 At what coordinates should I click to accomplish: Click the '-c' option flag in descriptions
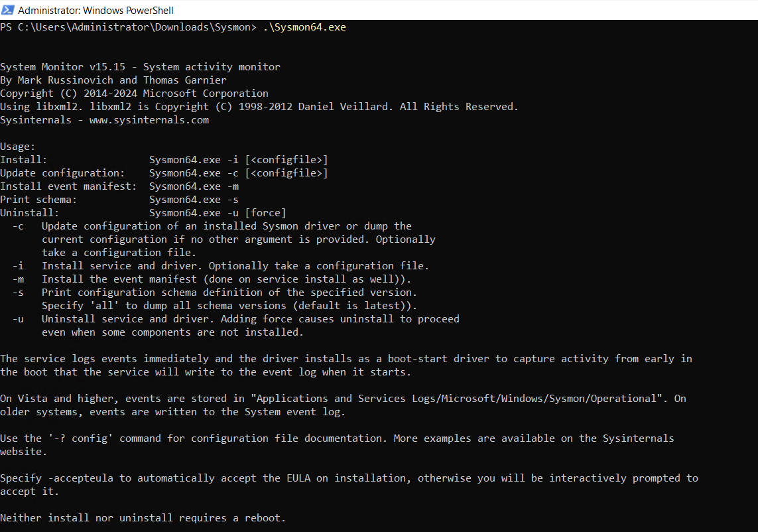tap(18, 226)
